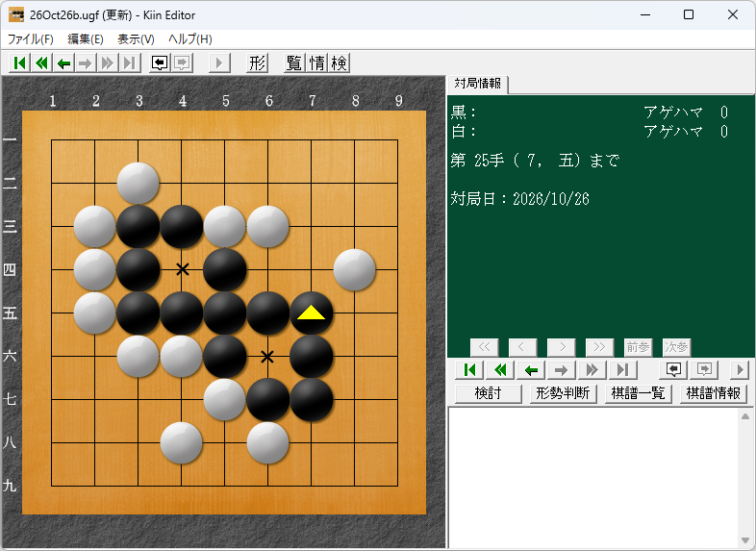Screen dimensions: 756x551
Task: Open the 棋譜情報 dialog
Action: pyautogui.click(x=713, y=393)
